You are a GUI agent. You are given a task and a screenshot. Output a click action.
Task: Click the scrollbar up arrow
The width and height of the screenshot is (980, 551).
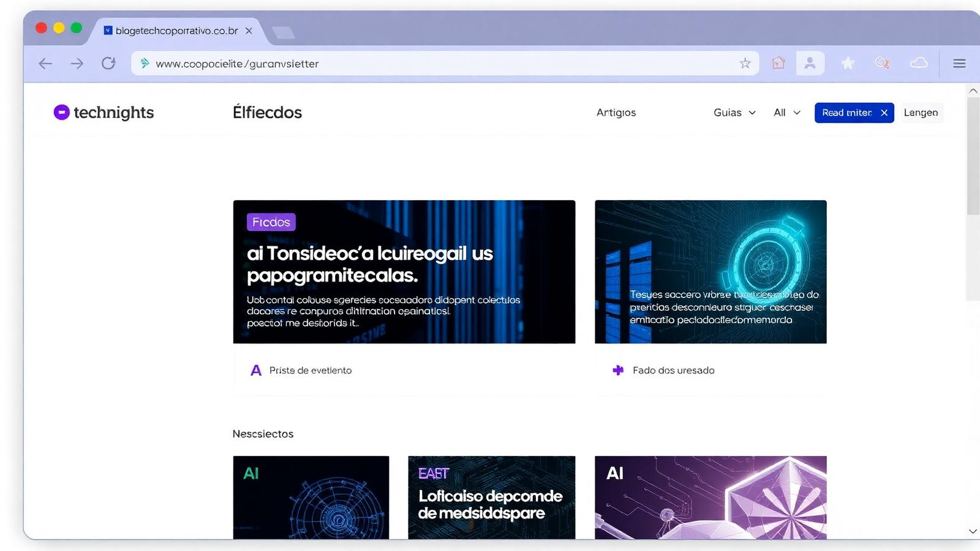pos(973,91)
